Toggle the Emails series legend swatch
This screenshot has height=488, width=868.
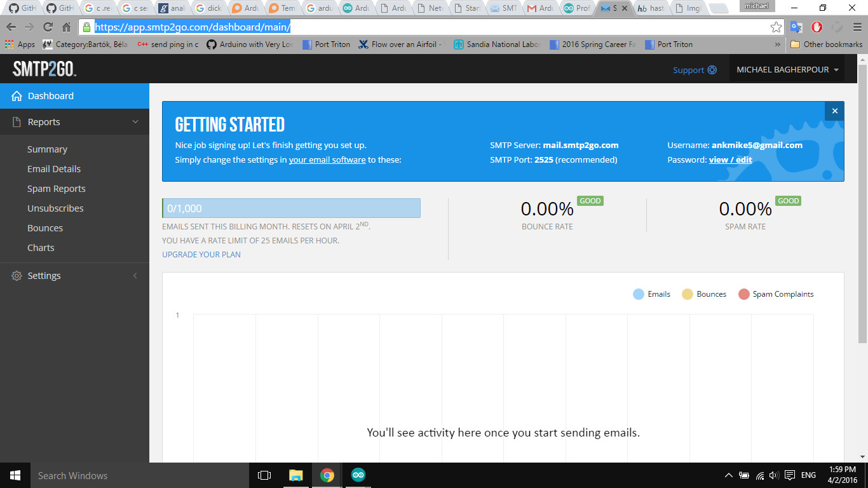(639, 294)
